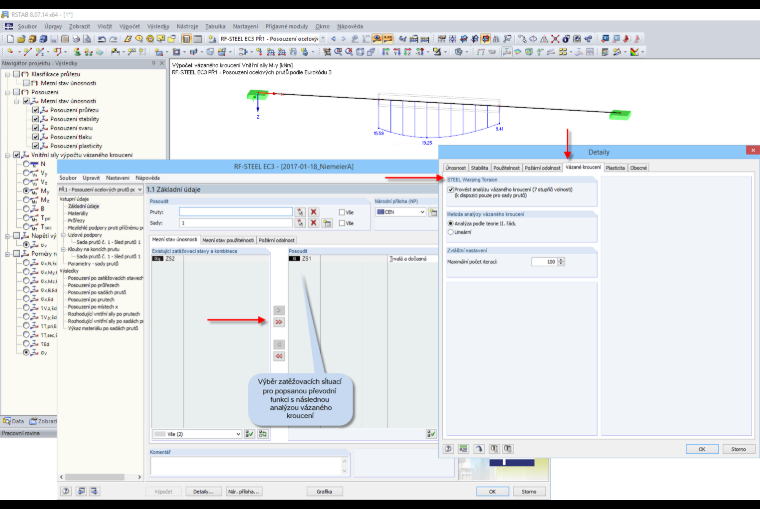
Task: Click the select-all checkmark icon under existing load cases
Action: click(250, 434)
